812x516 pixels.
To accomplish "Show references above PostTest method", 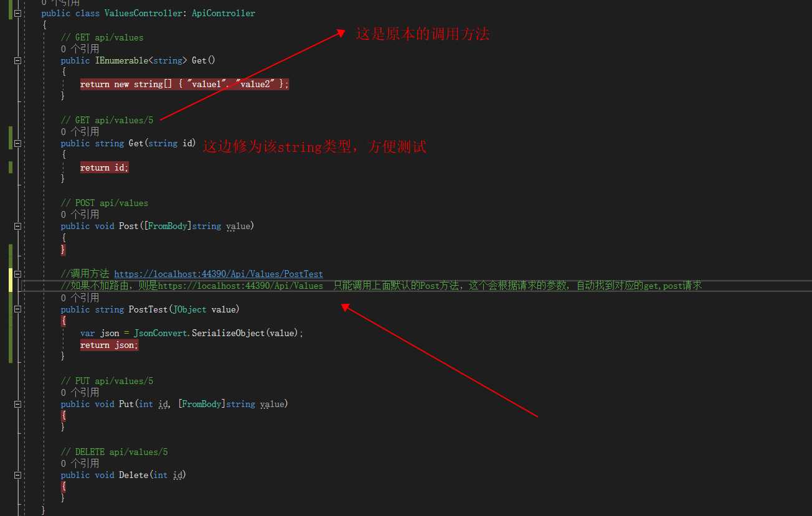I will 80,298.
